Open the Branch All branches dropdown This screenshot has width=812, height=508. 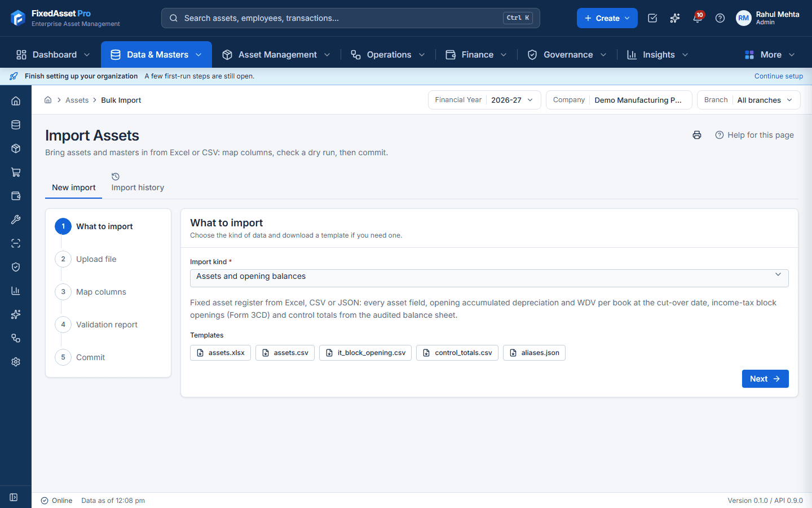click(749, 100)
